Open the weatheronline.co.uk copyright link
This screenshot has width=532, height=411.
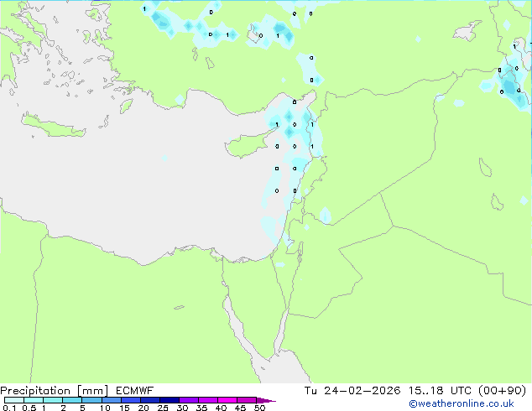point(461,403)
